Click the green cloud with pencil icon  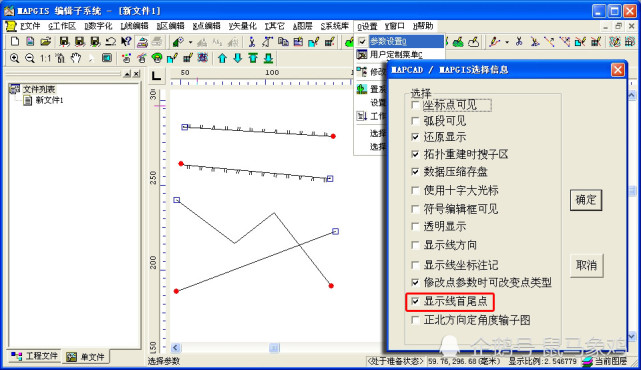[x=458, y=41]
